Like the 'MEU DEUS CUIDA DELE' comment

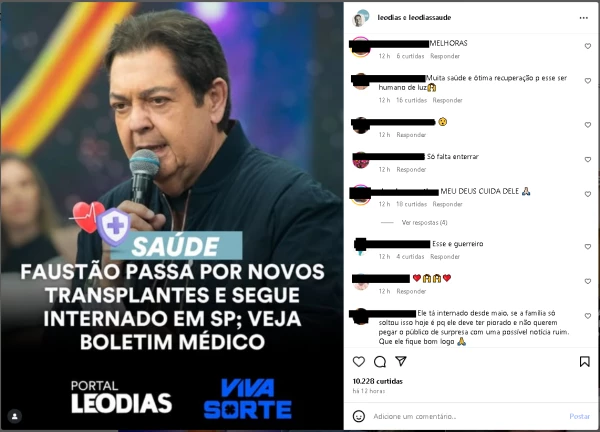[x=588, y=194]
